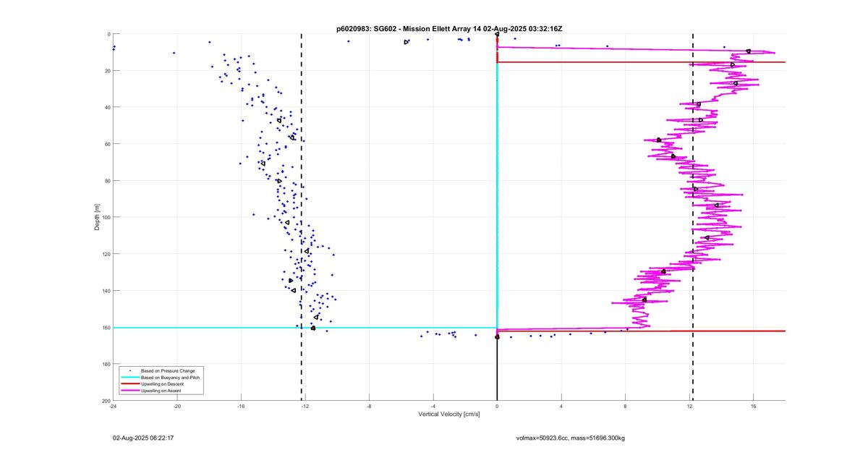
Task: Click the magenta line sample in the legend
Action: pyautogui.click(x=129, y=391)
